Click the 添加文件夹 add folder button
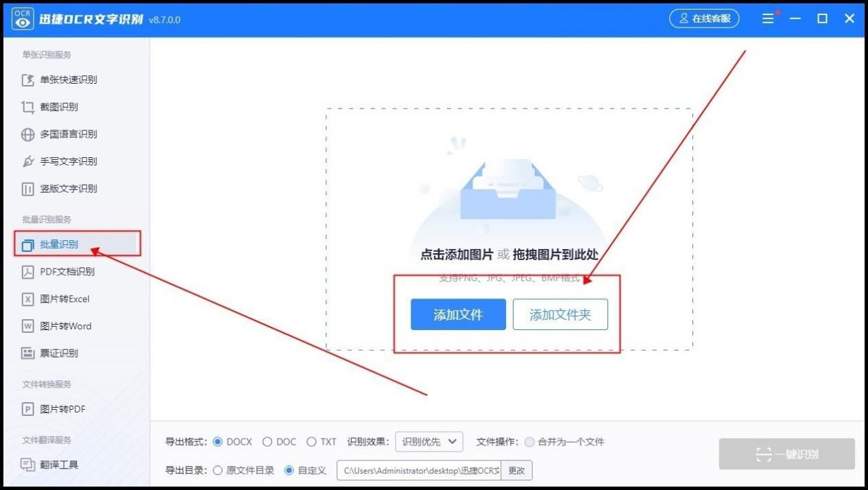 (x=560, y=314)
